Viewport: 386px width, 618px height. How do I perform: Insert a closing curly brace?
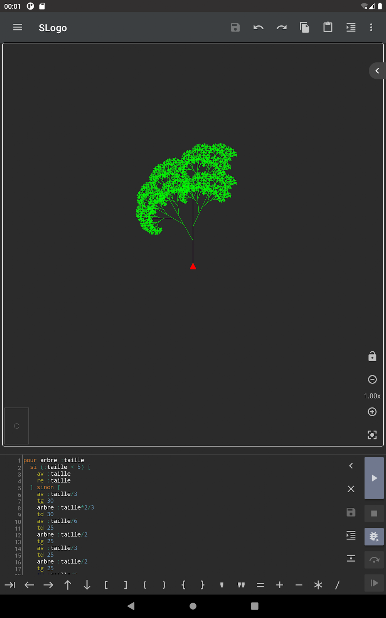click(202, 585)
